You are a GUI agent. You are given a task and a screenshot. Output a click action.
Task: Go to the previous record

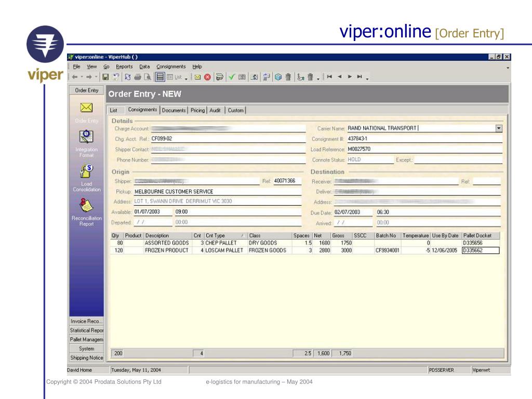(340, 77)
